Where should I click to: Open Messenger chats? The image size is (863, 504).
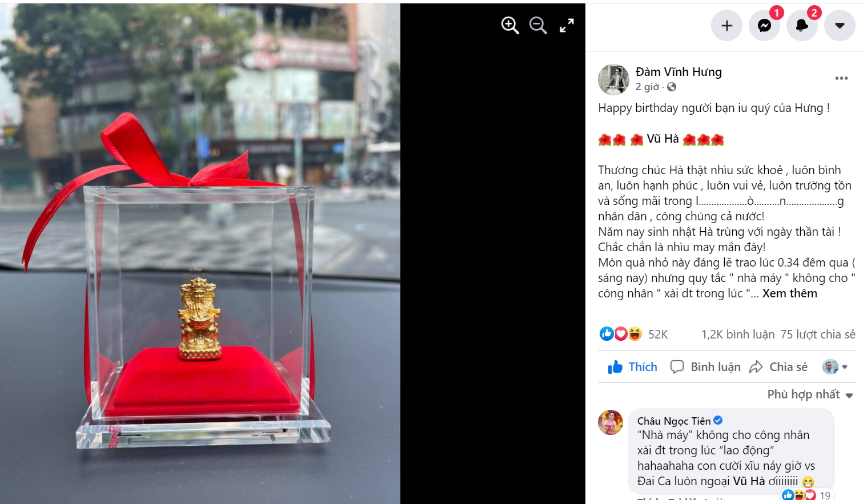(764, 26)
